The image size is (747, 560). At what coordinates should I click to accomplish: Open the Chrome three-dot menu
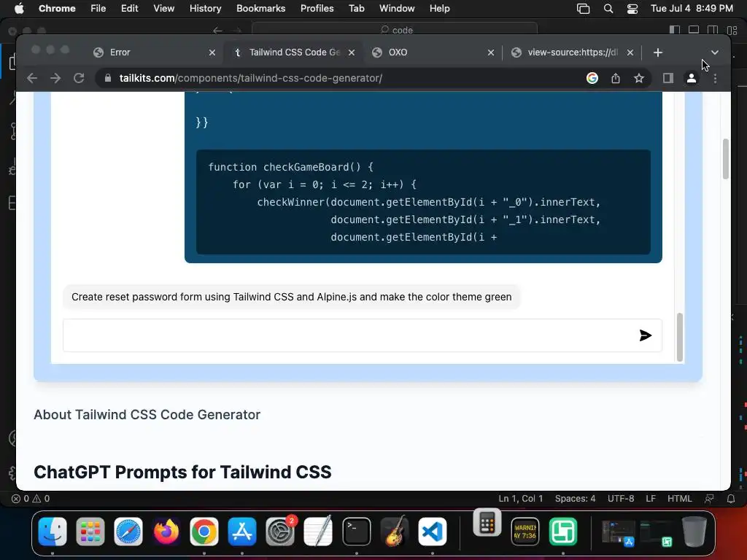pyautogui.click(x=715, y=78)
